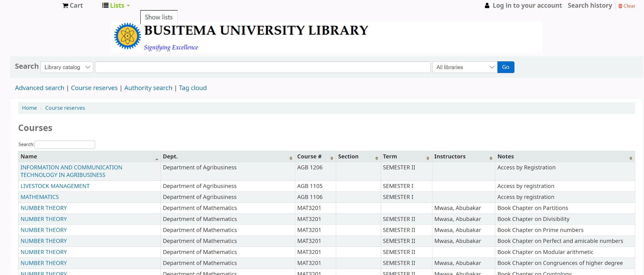Click the Cart icon
The width and height of the screenshot is (644, 275).
[65, 6]
